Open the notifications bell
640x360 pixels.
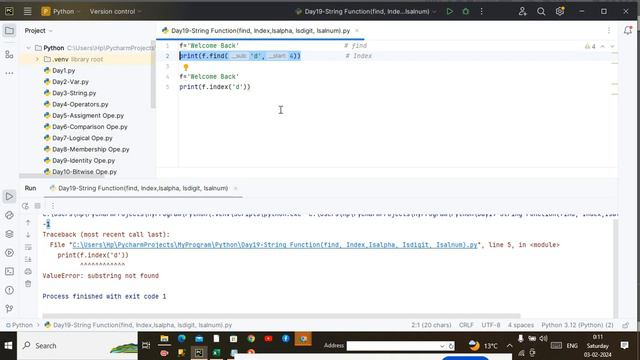[x=628, y=30]
